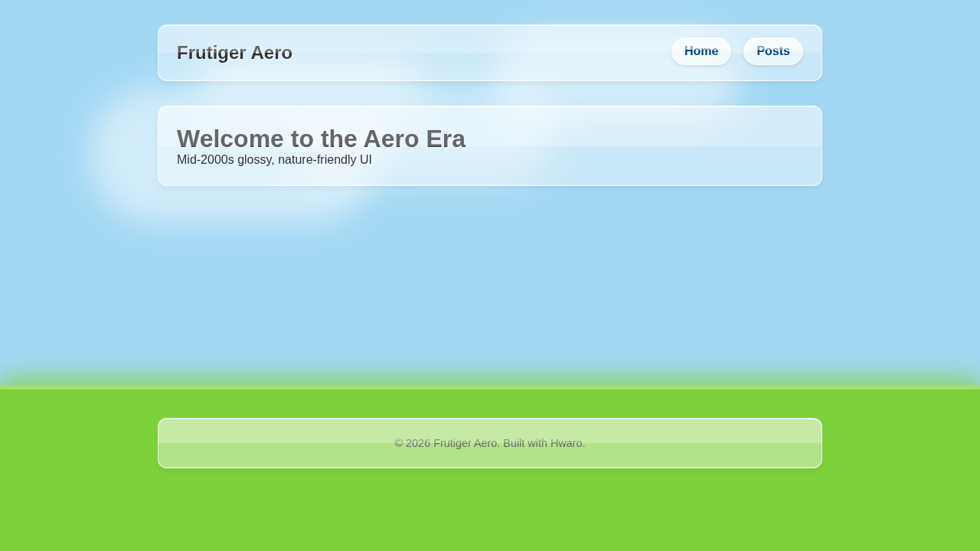Click the Frutiger Aero site title
Viewport: 980px width, 551px height.
click(234, 53)
